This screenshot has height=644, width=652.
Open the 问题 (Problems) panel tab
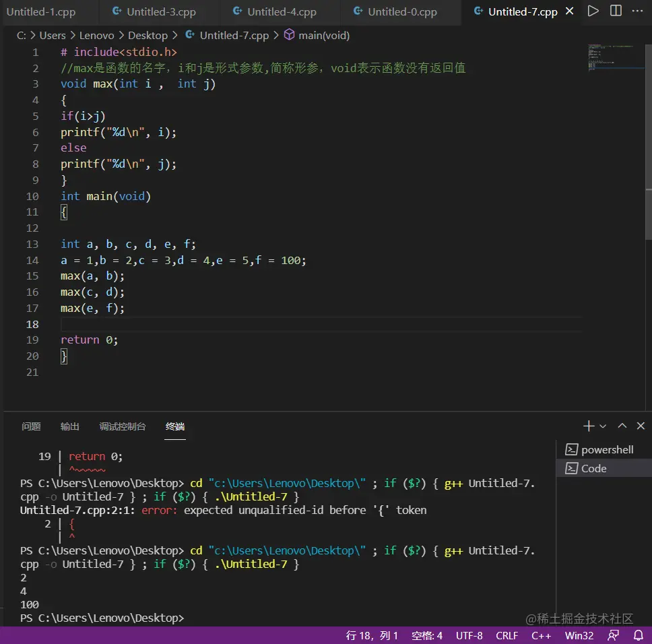[31, 426]
